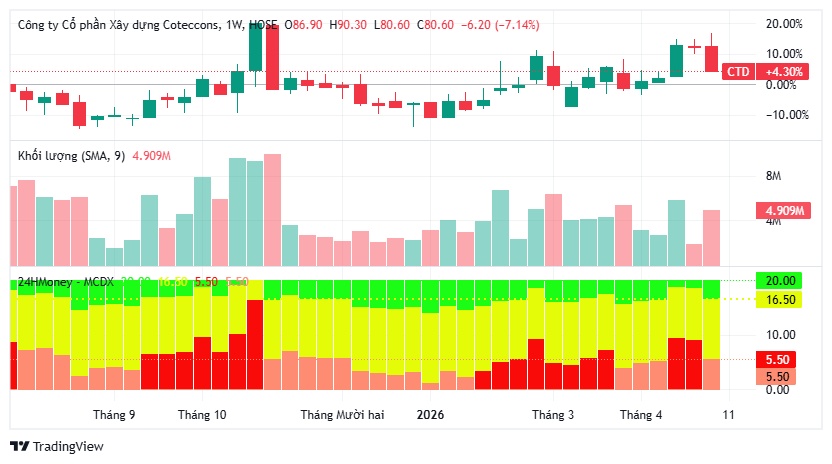Click the 2026 time axis label
Screen dimensions: 832x464
tap(430, 415)
